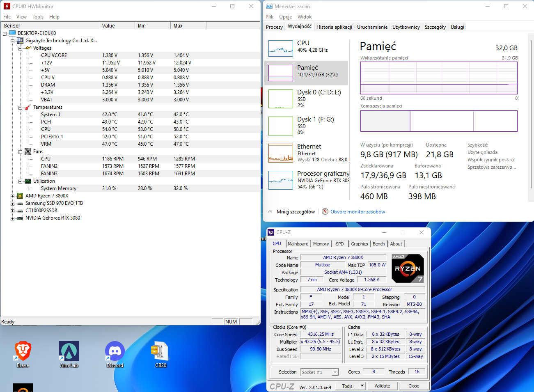Switch to the Mainboard tab in CPU-Z
Screen dimensions: 534x392
[298, 244]
